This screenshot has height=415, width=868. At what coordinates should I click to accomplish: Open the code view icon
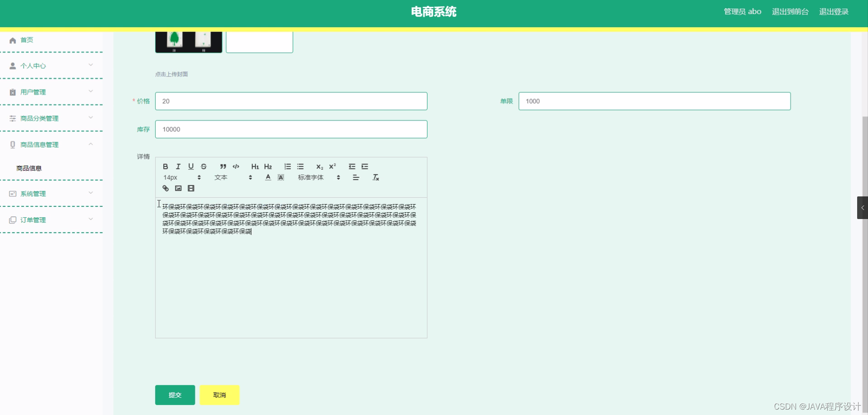point(236,167)
